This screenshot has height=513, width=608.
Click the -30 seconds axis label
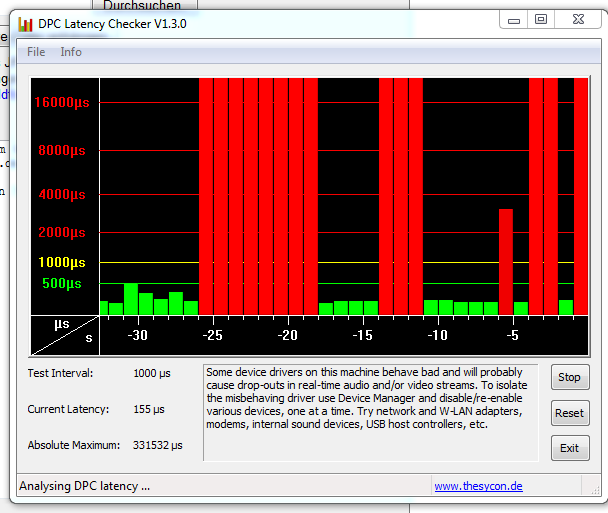[x=138, y=335]
